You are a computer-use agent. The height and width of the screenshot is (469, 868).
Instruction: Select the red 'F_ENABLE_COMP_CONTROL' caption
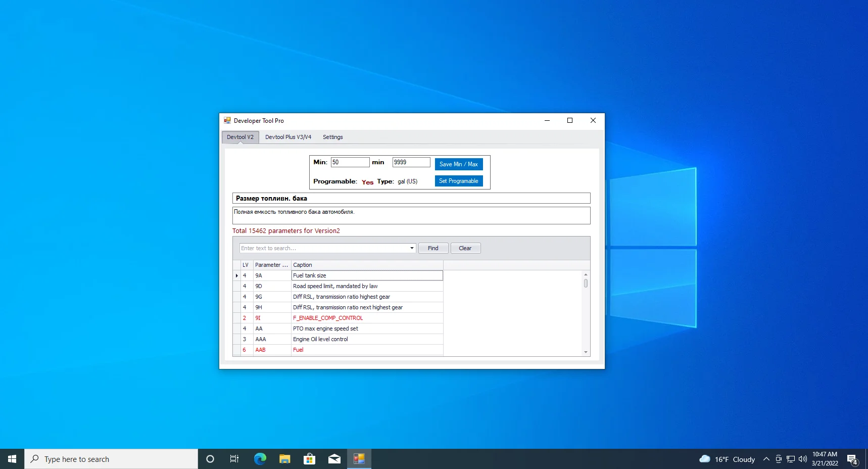tap(367, 318)
